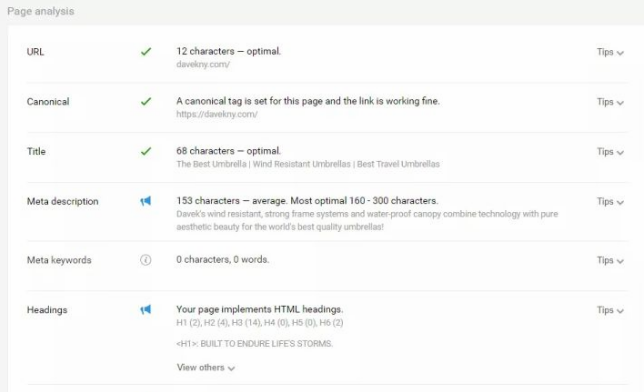Expand View others under Headings

point(206,367)
